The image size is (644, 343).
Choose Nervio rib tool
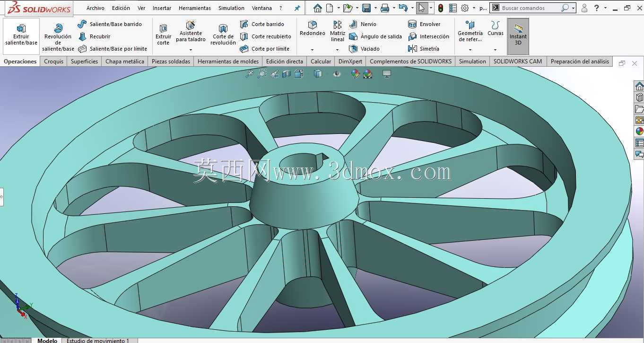pos(363,24)
